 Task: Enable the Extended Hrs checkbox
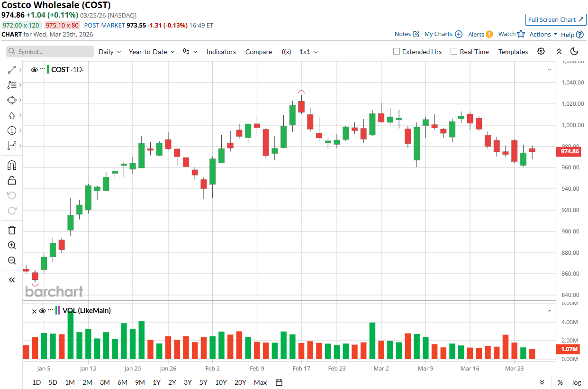(x=397, y=52)
